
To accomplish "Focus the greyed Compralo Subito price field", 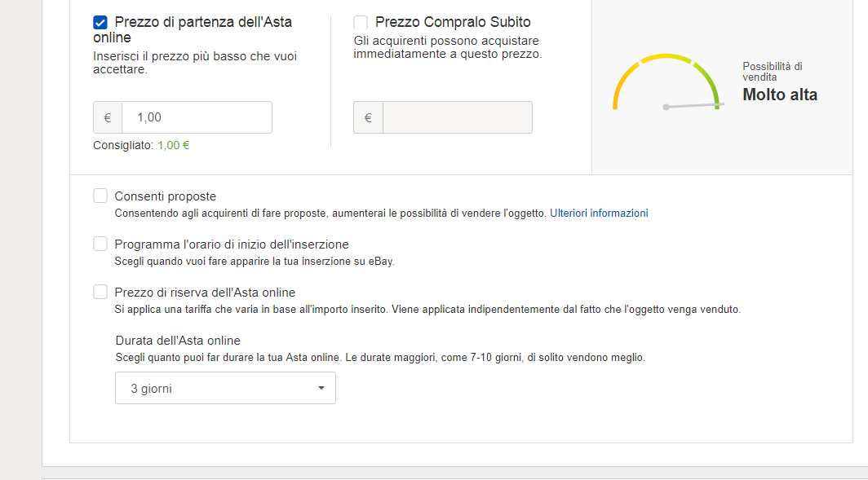I will (457, 117).
